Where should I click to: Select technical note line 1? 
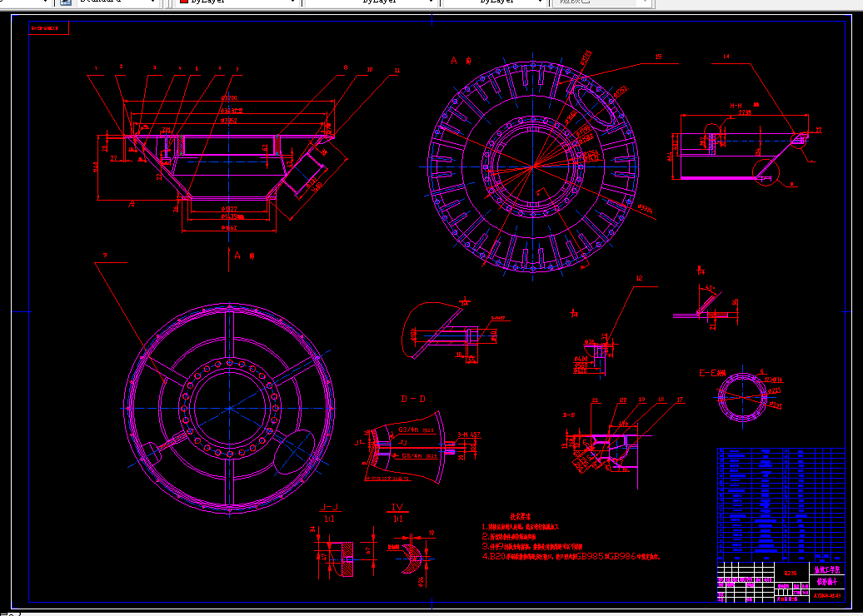[x=520, y=527]
